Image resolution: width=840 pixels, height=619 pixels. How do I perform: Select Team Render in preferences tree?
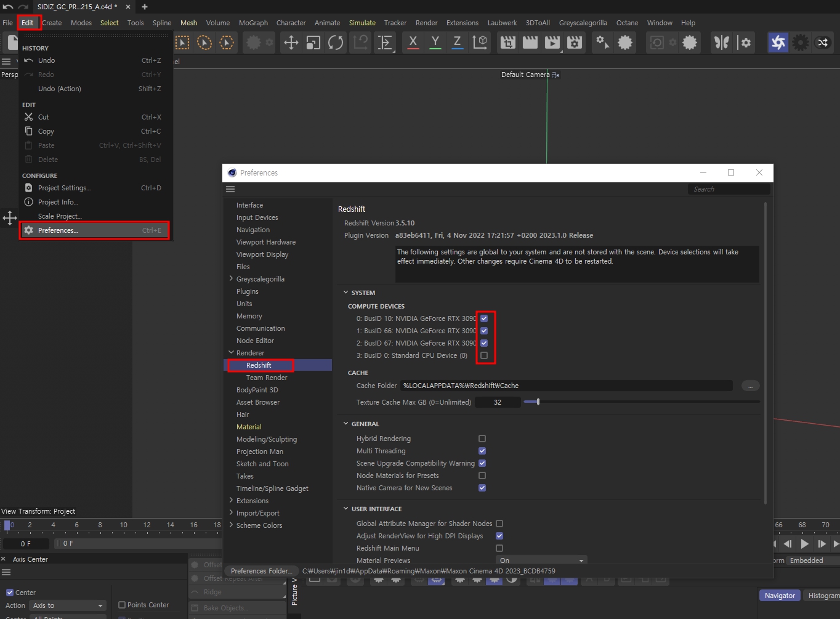coord(267,378)
